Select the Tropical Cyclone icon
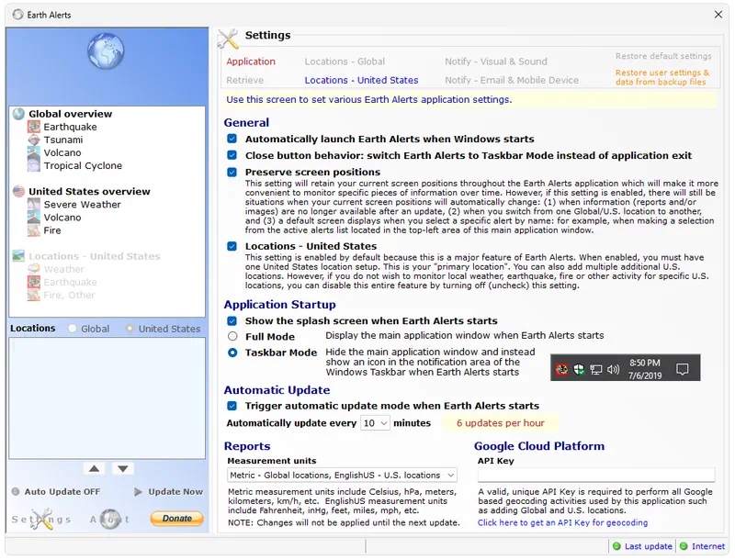Image resolution: width=735 pixels, height=560 pixels. [34, 165]
